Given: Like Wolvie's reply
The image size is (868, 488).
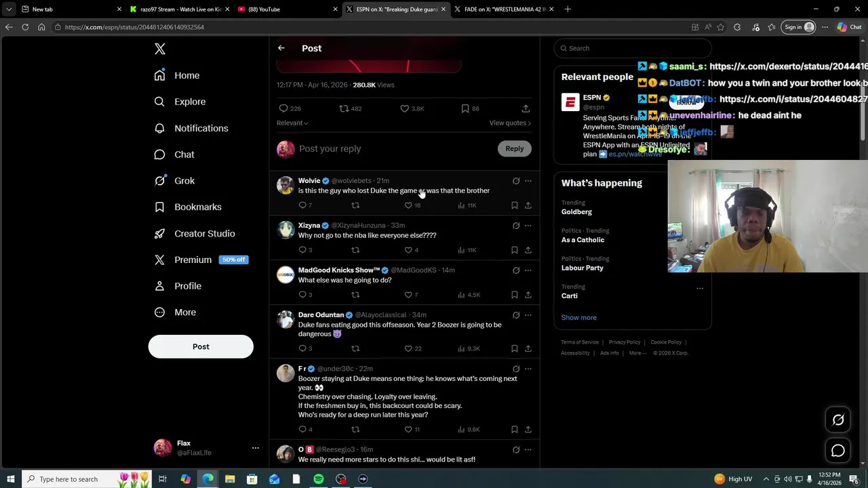Looking at the screenshot, I should 408,205.
